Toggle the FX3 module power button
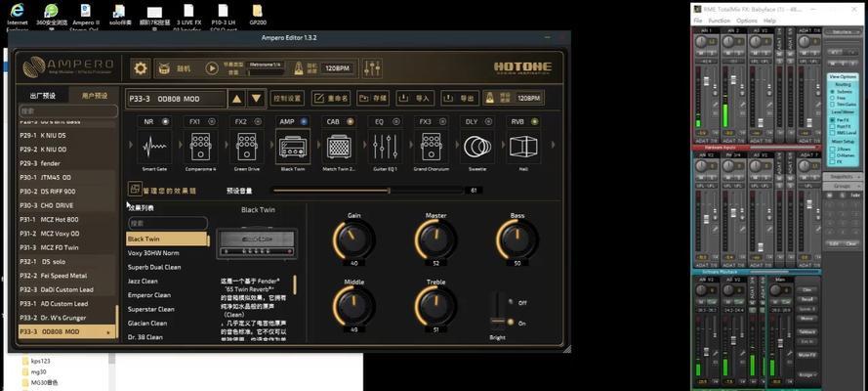868x391 pixels. (442, 121)
